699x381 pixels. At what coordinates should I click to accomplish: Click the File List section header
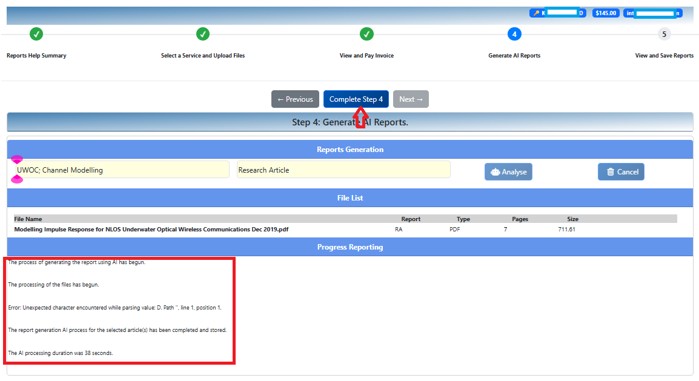tap(350, 198)
